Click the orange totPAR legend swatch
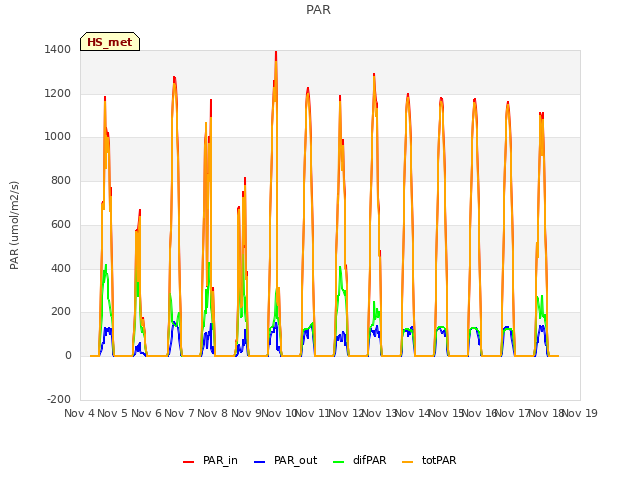Viewport: 640px width, 480px height. [x=408, y=462]
